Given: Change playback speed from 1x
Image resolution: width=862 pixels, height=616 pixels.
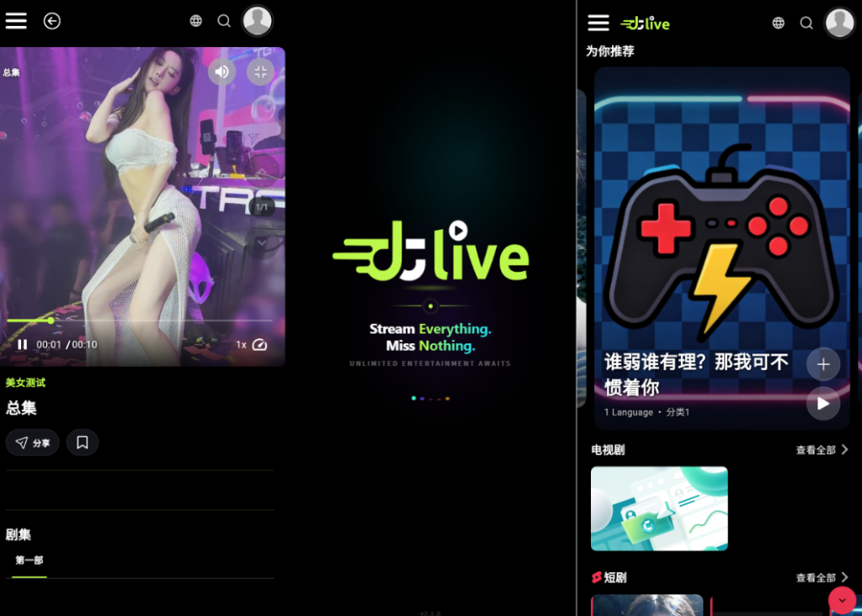Looking at the screenshot, I should pyautogui.click(x=242, y=344).
